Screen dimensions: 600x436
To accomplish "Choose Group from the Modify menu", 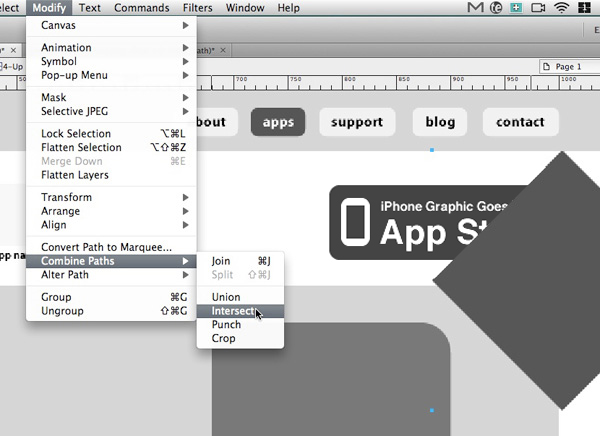I will 111,297.
